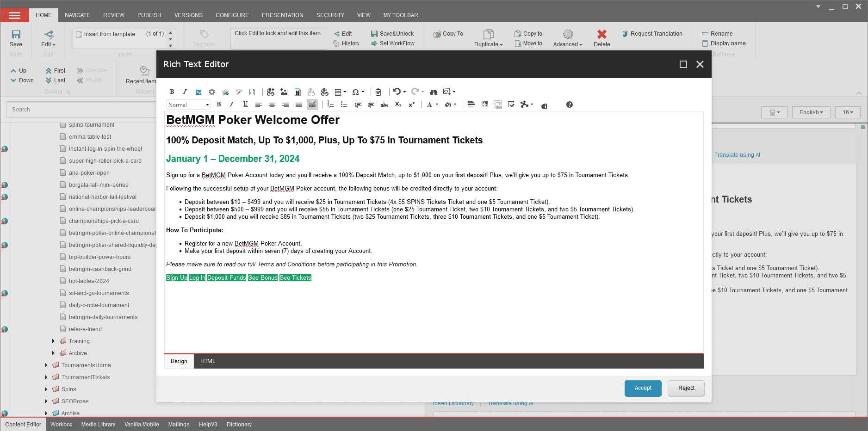Open the NAVIGATE ribbon tab
This screenshot has width=868, height=431.
tap(77, 15)
